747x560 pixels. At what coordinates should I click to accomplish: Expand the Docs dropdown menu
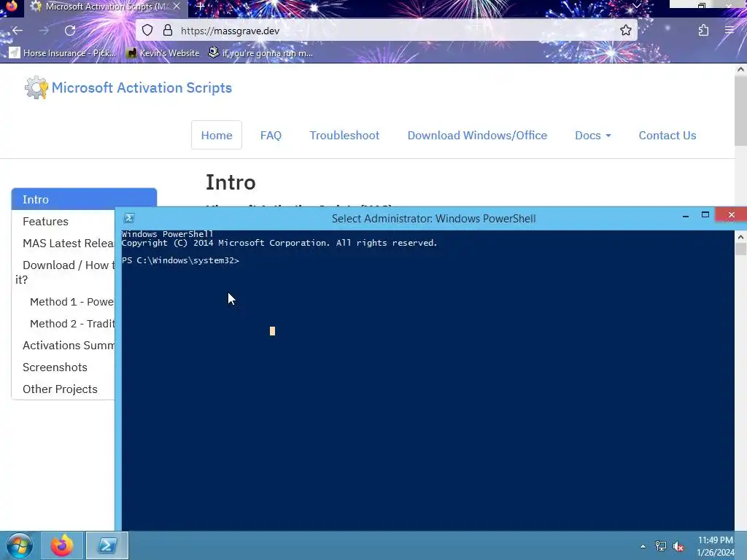click(x=592, y=135)
